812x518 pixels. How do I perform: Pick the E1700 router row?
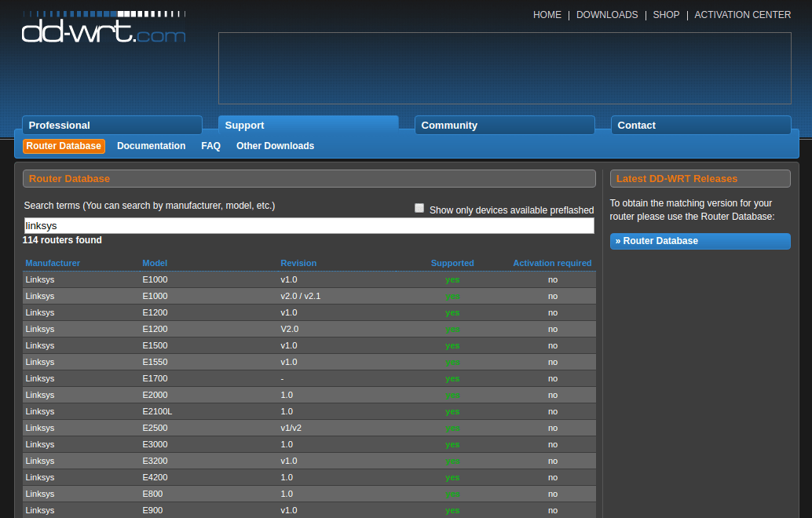309,379
